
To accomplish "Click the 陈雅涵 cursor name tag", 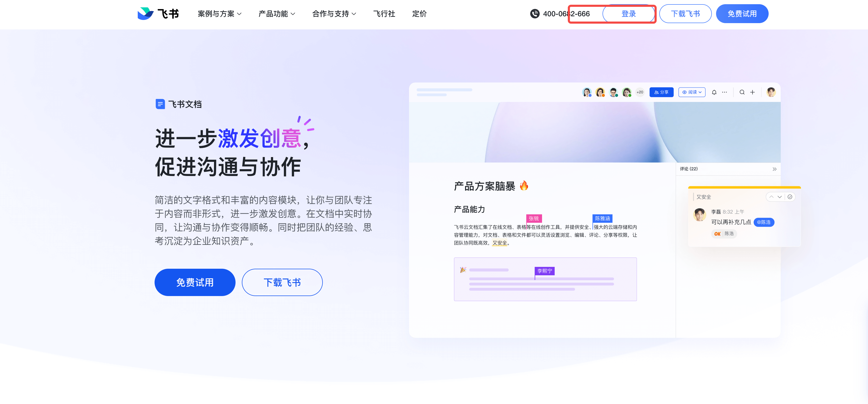I will pos(602,219).
